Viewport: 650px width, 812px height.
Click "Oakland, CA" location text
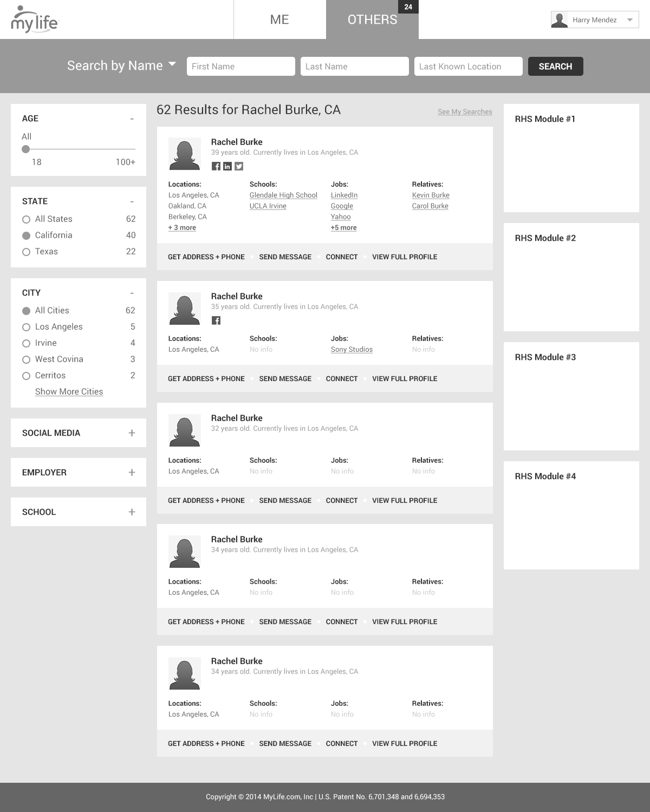click(x=187, y=206)
